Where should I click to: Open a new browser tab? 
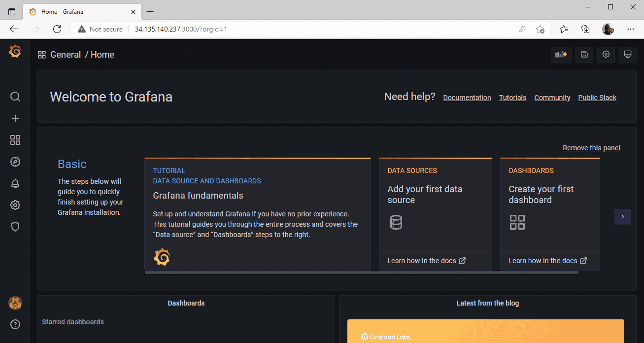[x=150, y=11]
